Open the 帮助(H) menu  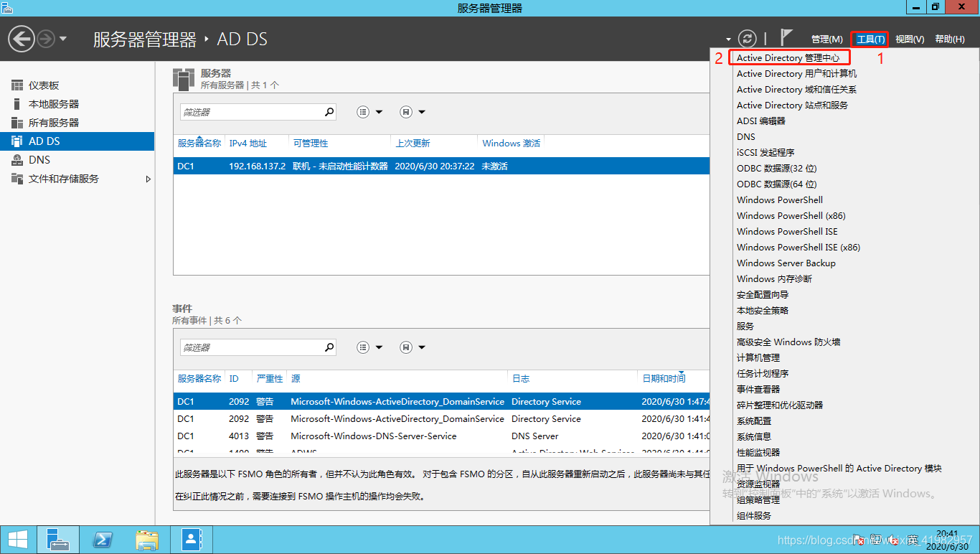(x=950, y=39)
